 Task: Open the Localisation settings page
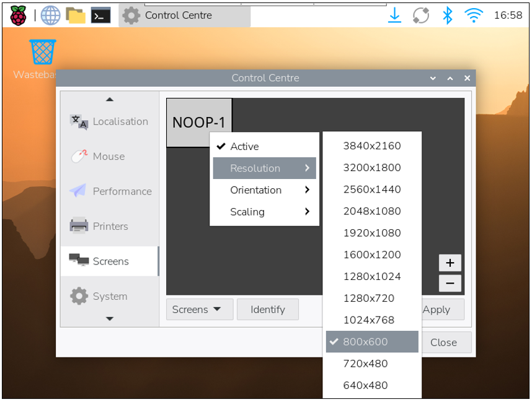(x=110, y=121)
